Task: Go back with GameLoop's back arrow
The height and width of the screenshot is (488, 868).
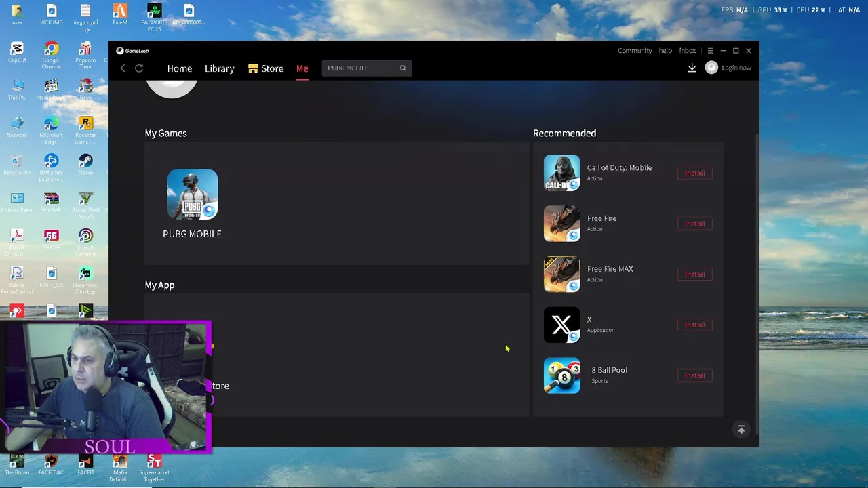Action: (123, 68)
